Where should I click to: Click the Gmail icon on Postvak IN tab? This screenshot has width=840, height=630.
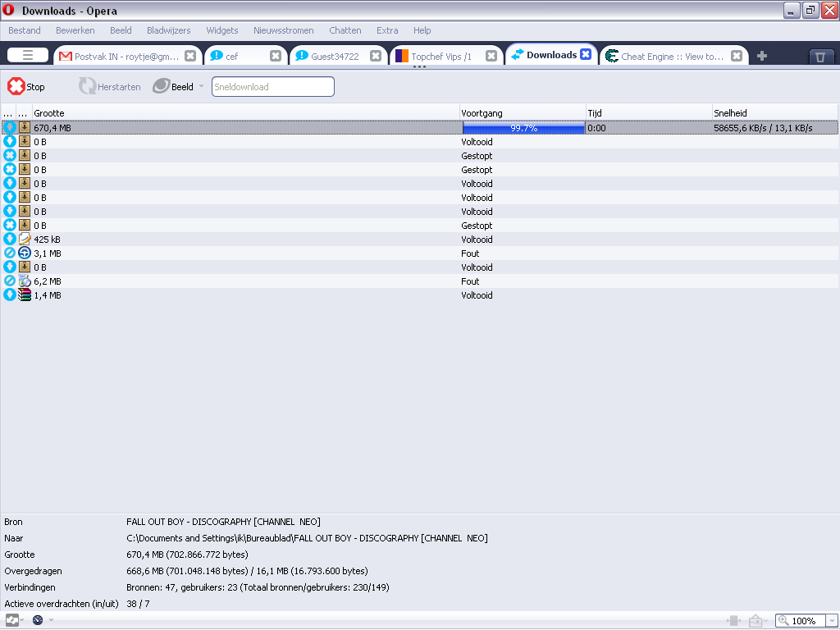point(66,56)
